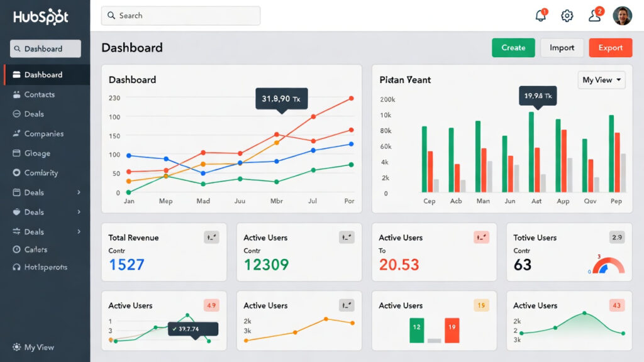Click the My View icon at sidebar bottom
Viewport: 644px width, 362px height.
[17, 348]
